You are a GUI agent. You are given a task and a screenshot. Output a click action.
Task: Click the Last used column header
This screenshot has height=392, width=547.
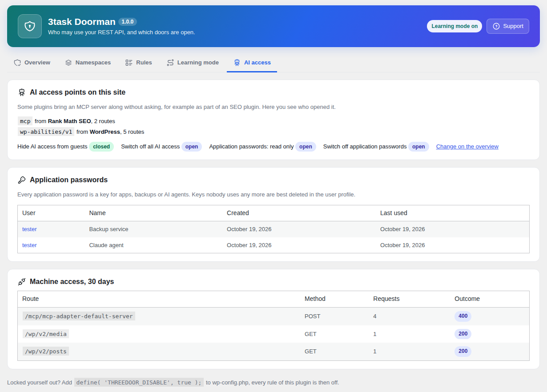pyautogui.click(x=394, y=213)
